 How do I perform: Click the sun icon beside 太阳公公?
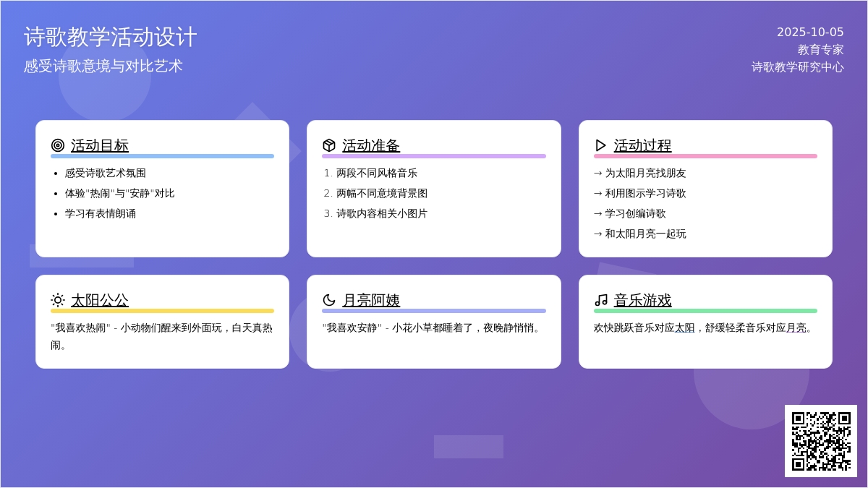tap(58, 300)
